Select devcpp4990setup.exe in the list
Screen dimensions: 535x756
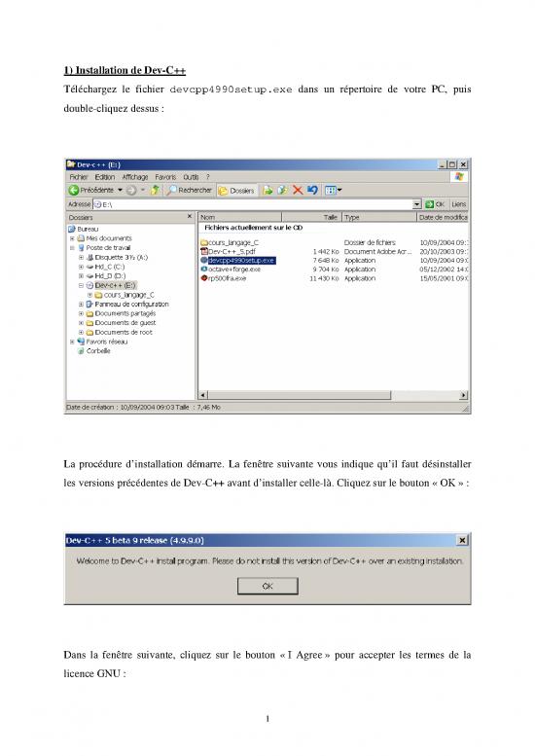pos(241,261)
